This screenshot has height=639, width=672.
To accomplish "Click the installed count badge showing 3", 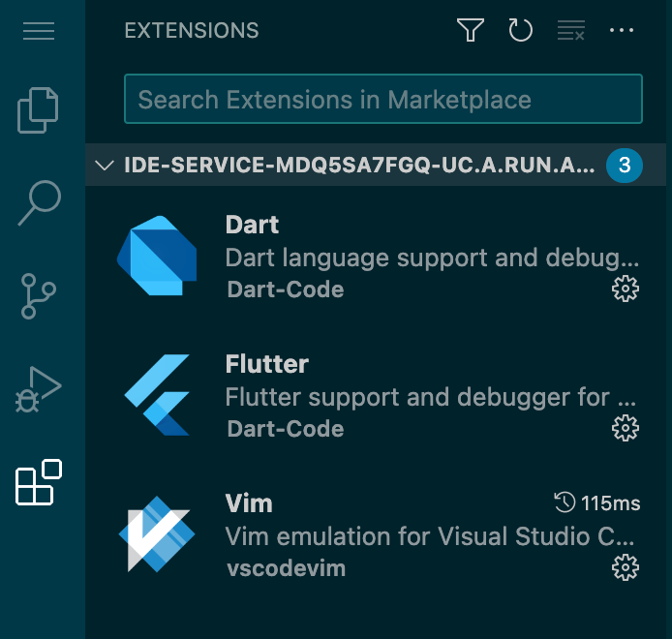I will [x=625, y=166].
